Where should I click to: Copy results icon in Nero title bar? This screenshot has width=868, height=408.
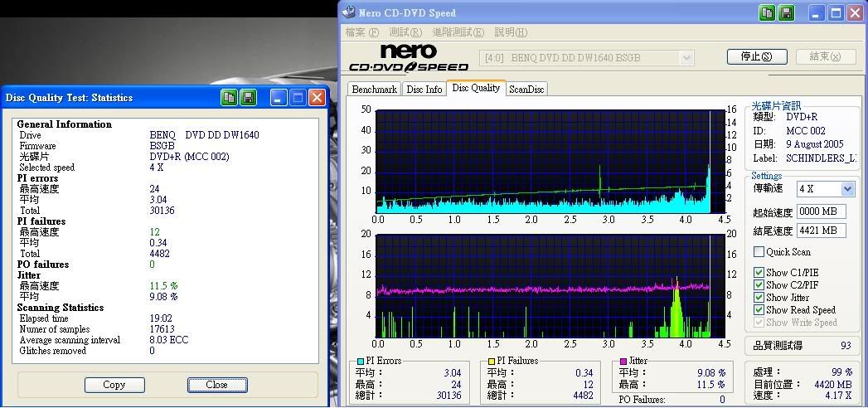(x=767, y=13)
